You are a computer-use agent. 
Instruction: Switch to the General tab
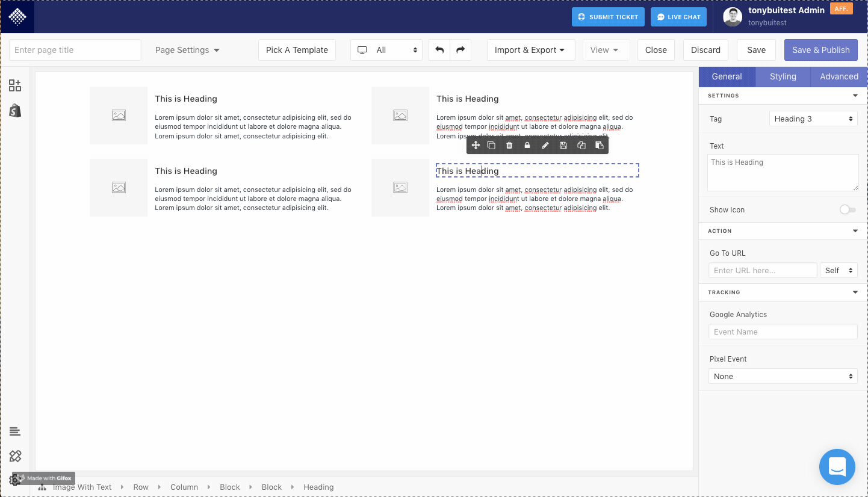pyautogui.click(x=727, y=76)
